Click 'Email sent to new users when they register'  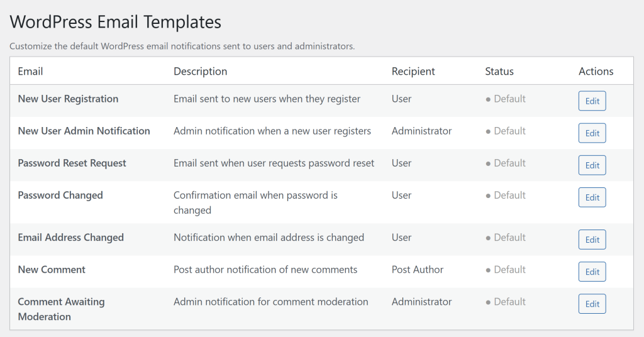coord(267,99)
